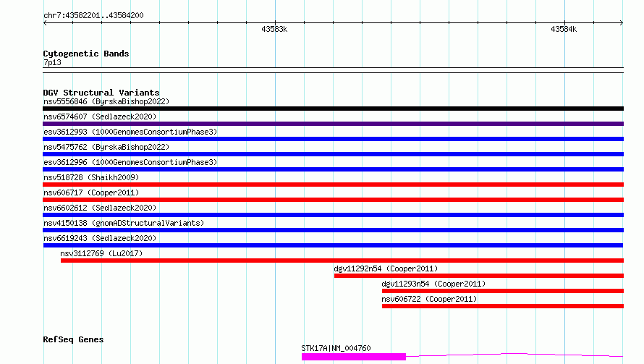Click the 43584k ruler marker
The image size is (644, 364).
(564, 29)
